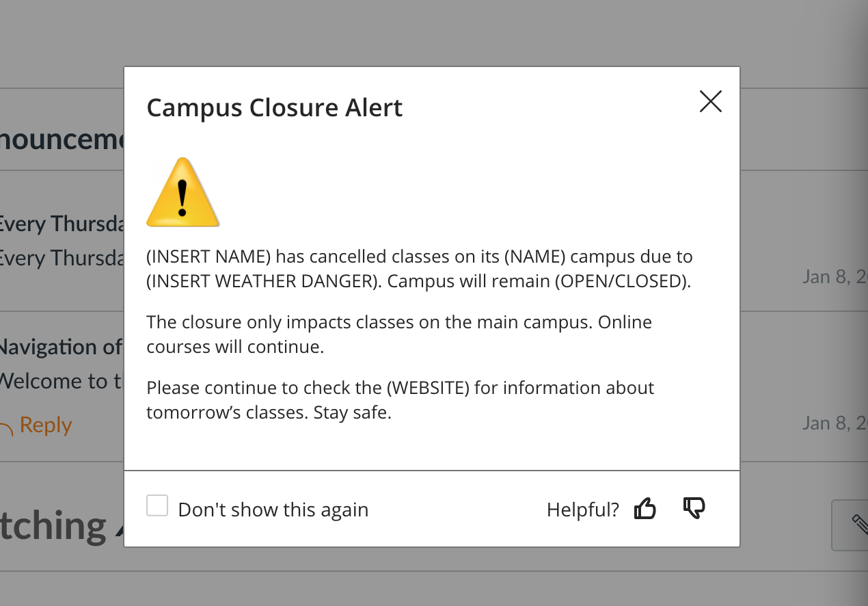Screen dimensions: 868x606
Task: Rate the alert unhelpful with thumbs down
Action: 694,508
